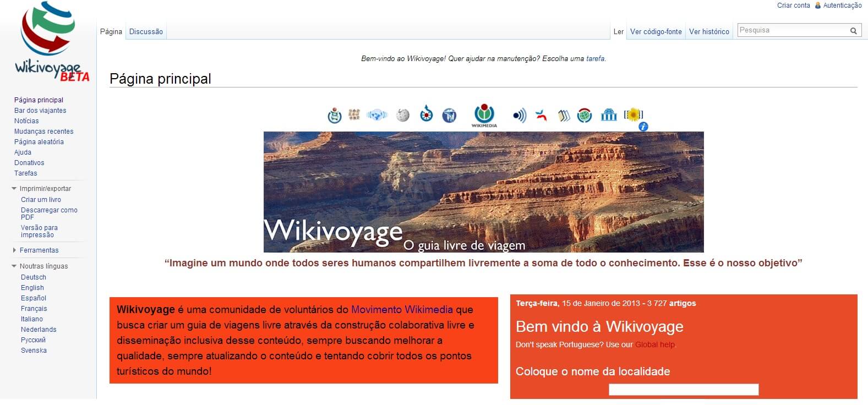The width and height of the screenshot is (868, 405).
Task: Switch language to English
Action: click(32, 288)
